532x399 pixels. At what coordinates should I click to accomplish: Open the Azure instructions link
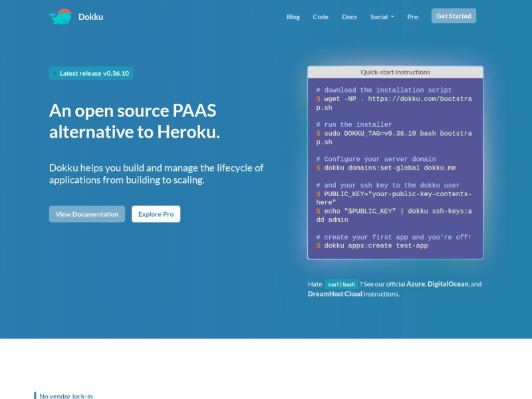pos(416,284)
